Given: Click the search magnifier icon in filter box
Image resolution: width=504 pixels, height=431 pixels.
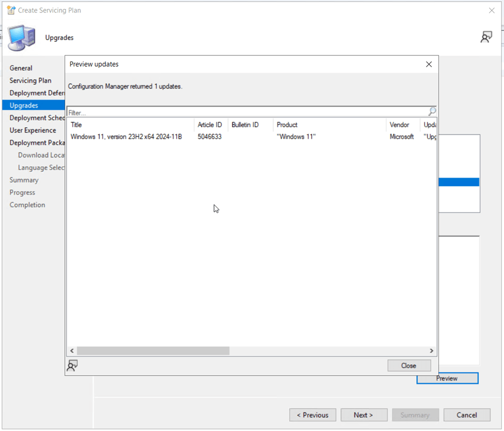Looking at the screenshot, I should 432,112.
